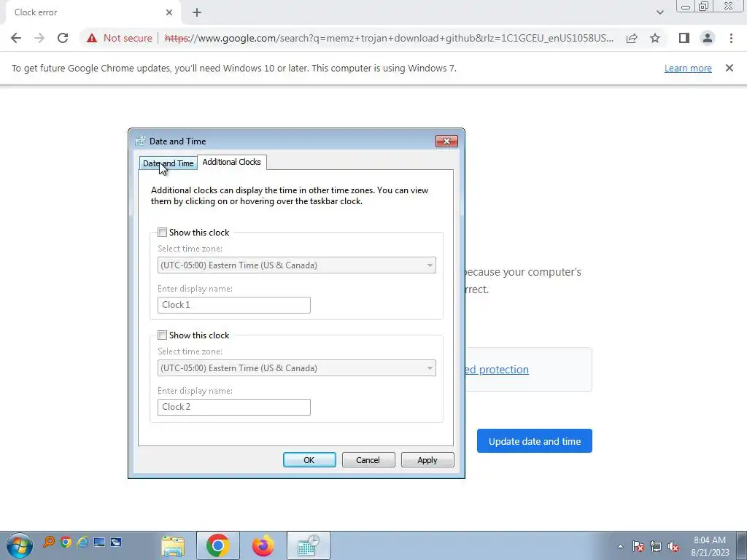Image resolution: width=747 pixels, height=560 pixels.
Task: Go back using Chrome's back arrow
Action: tap(16, 38)
